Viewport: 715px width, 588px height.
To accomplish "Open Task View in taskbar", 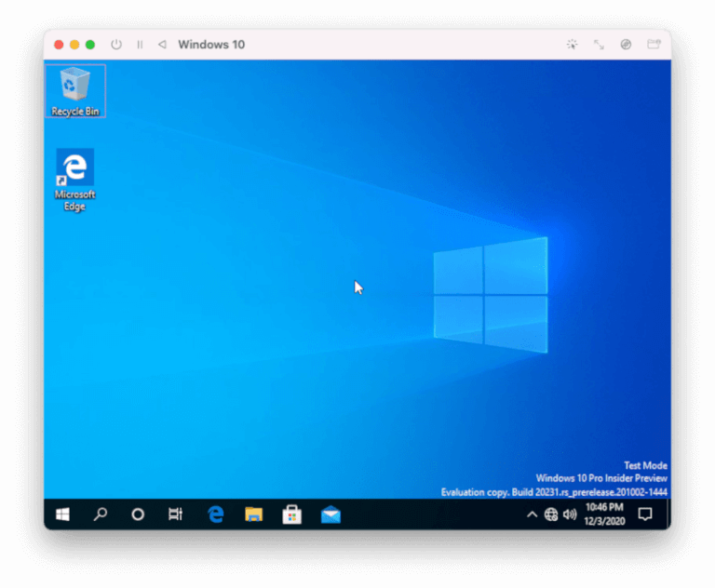I will pos(176,514).
